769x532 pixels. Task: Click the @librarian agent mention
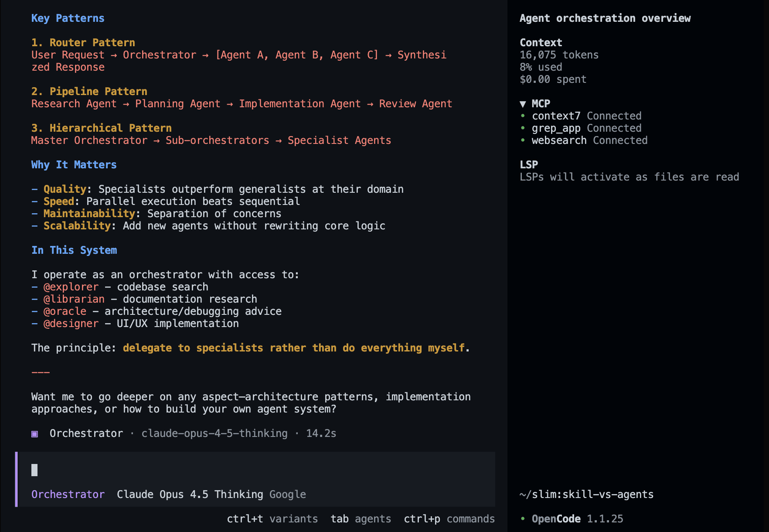[74, 299]
